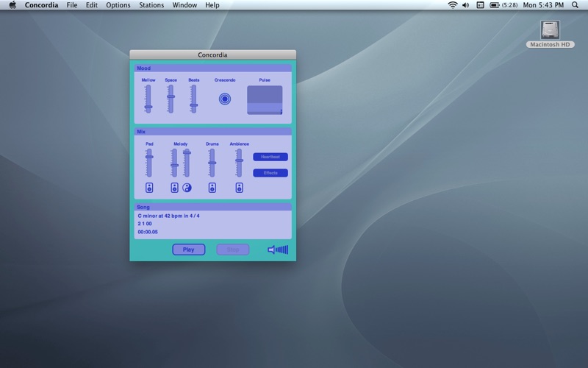Open the system volume menu icon
The width and height of the screenshot is (588, 368).
tap(466, 5)
